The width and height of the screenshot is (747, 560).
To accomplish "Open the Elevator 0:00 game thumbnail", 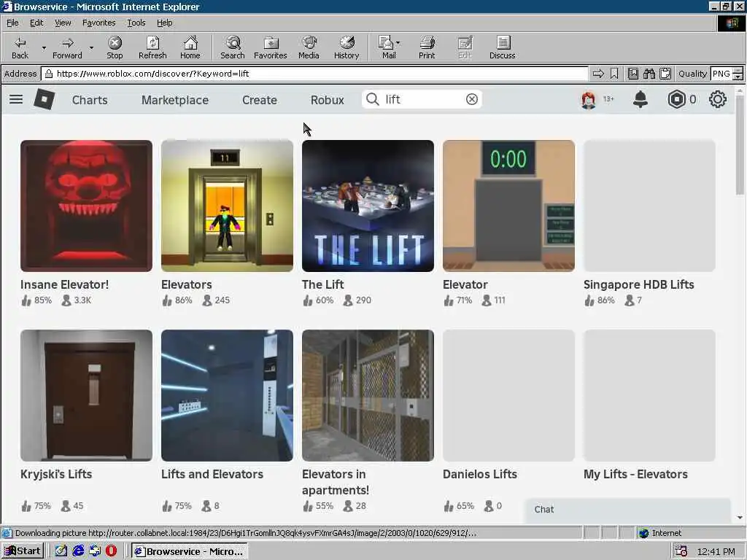I will coord(508,206).
